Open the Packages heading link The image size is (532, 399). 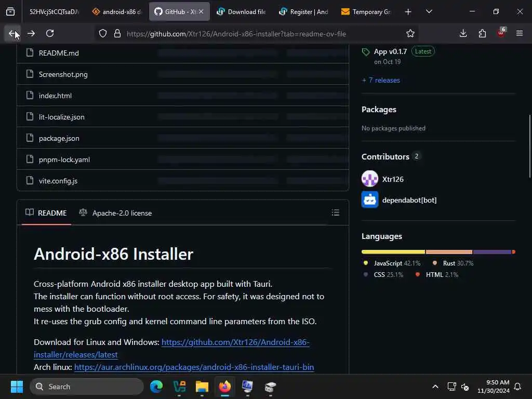(379, 110)
